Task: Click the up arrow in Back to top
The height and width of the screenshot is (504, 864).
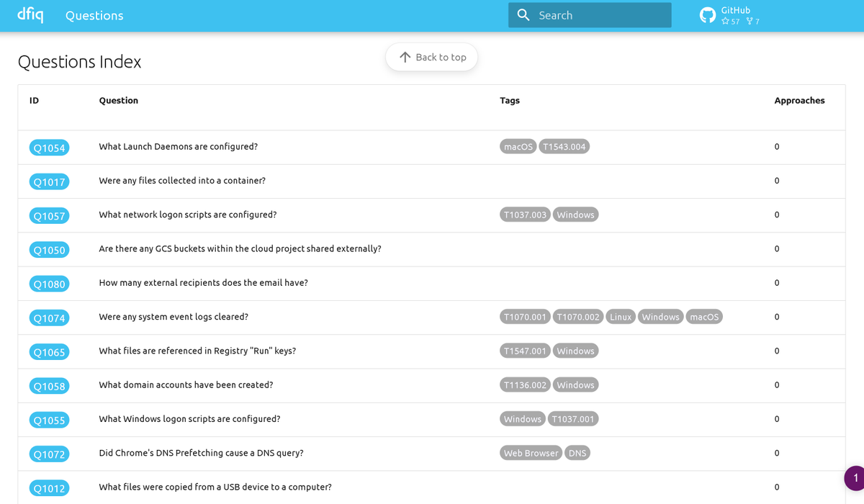Action: click(x=405, y=56)
